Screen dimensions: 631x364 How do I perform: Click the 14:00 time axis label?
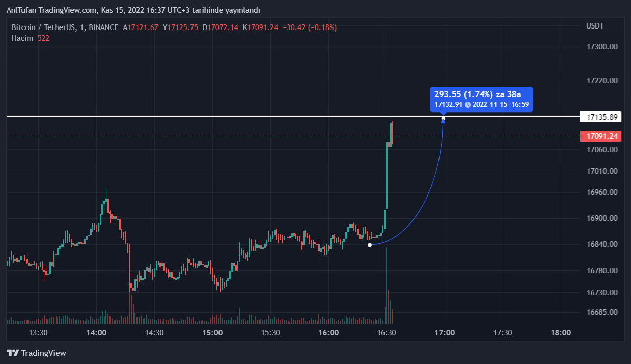(97, 333)
